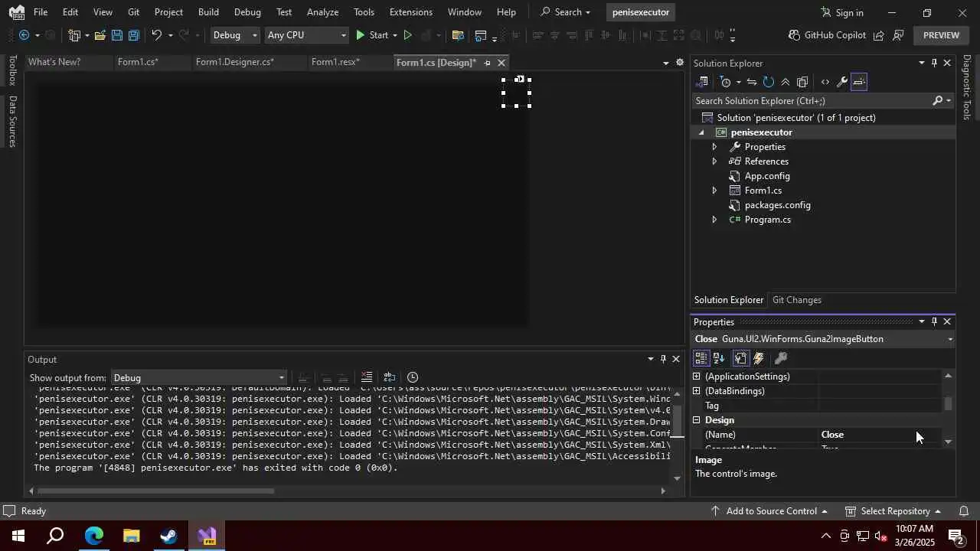Image resolution: width=980 pixels, height=551 pixels.
Task: Click the Solution Explorer search magnifier icon
Action: (x=937, y=101)
